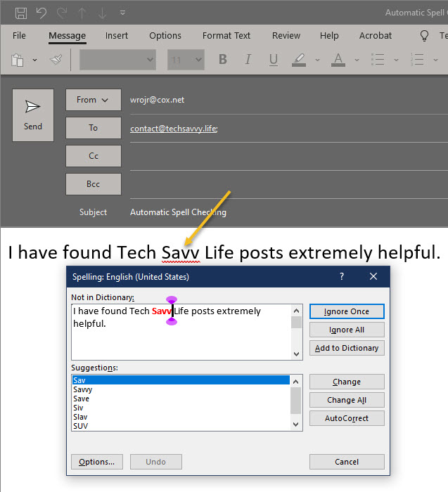Expand bullet list styles arrow

pos(396,60)
